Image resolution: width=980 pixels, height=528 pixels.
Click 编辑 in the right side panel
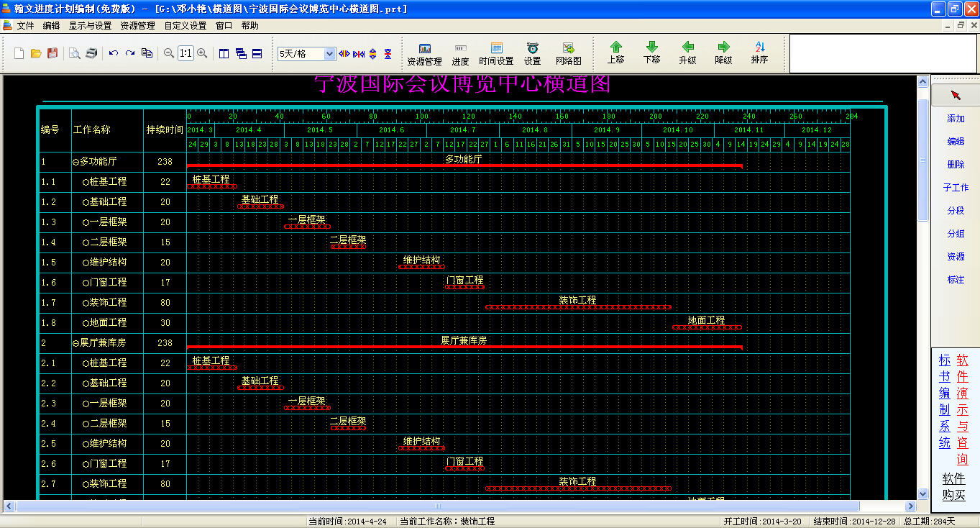coord(956,142)
